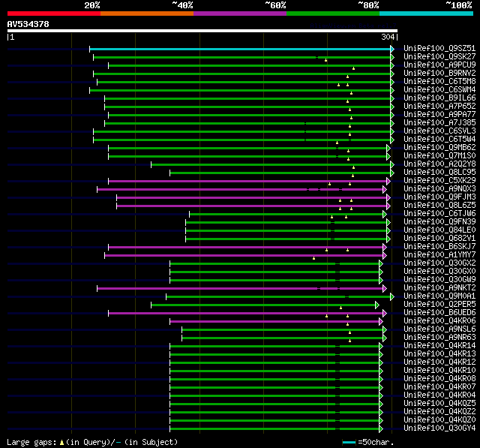The height and width of the screenshot is (448, 480).
Task: Click the green ~80% identity legend segment
Action: point(333,14)
